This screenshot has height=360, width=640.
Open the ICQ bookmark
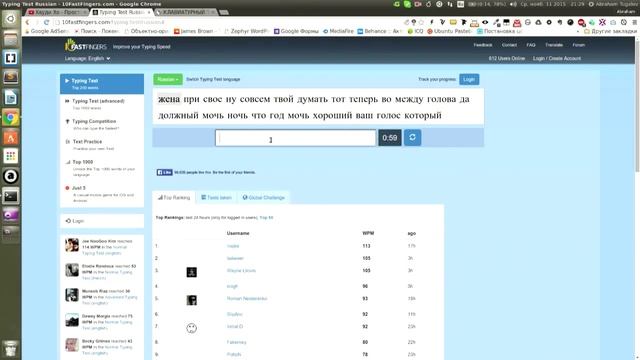tap(416, 31)
